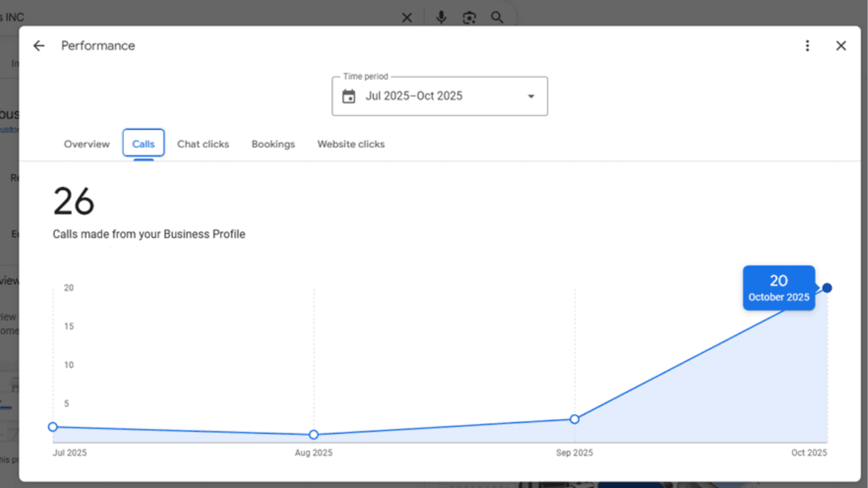View the Bookings tab
This screenshot has width=868, height=488.
pyautogui.click(x=273, y=144)
